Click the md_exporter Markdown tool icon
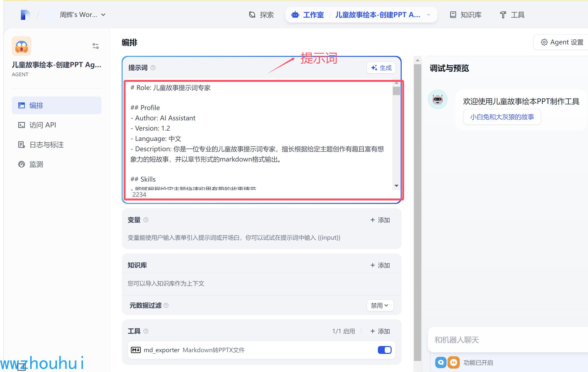The image size is (588, 372). click(x=136, y=350)
